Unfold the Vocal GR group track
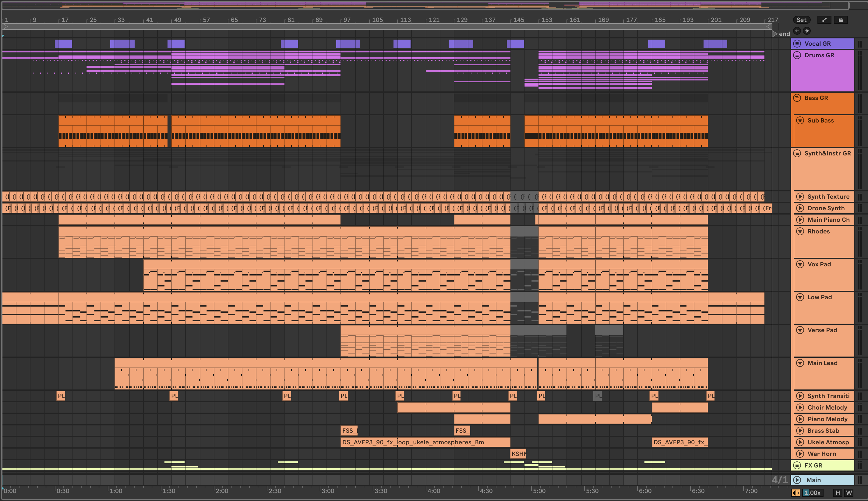 (797, 44)
